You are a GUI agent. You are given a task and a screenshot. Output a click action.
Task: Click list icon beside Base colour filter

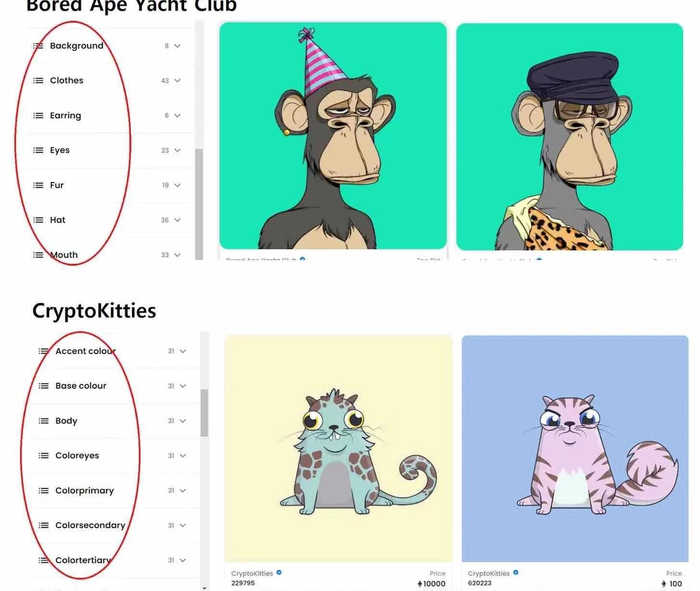[x=43, y=386]
